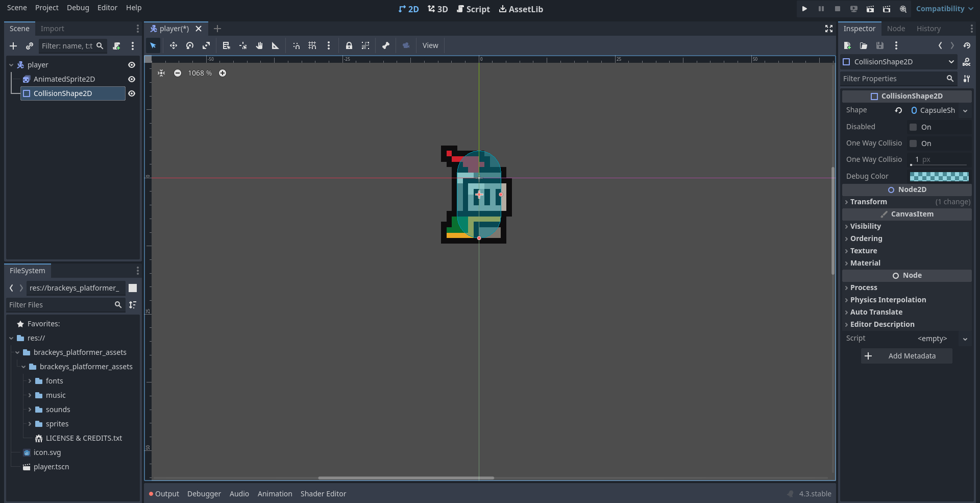Toggle smart snapping in viewport toolbar

coord(296,45)
